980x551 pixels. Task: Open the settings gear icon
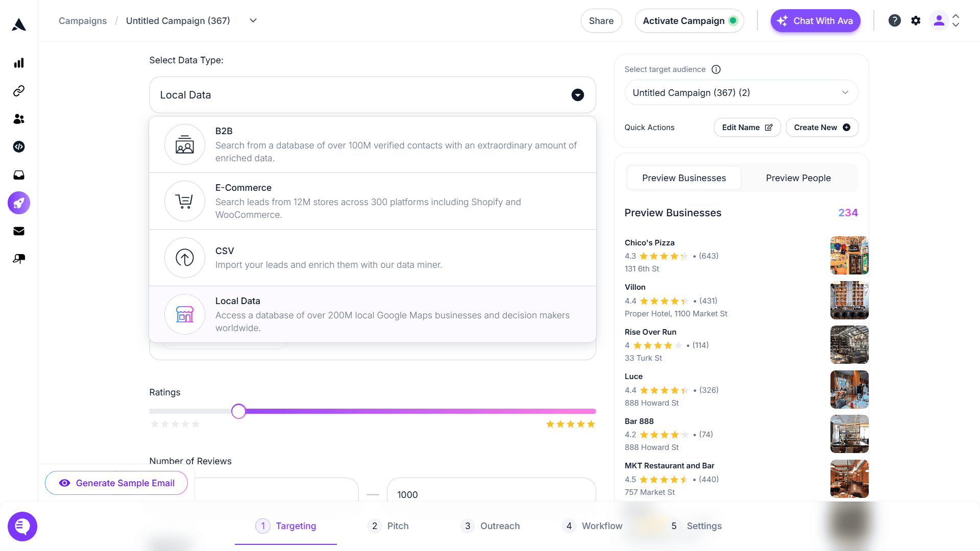click(916, 21)
